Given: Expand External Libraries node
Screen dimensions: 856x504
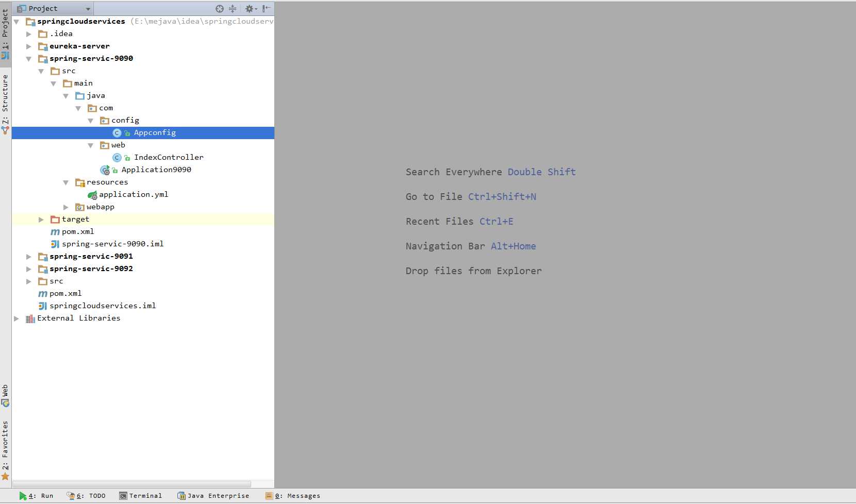Looking at the screenshot, I should 17,318.
